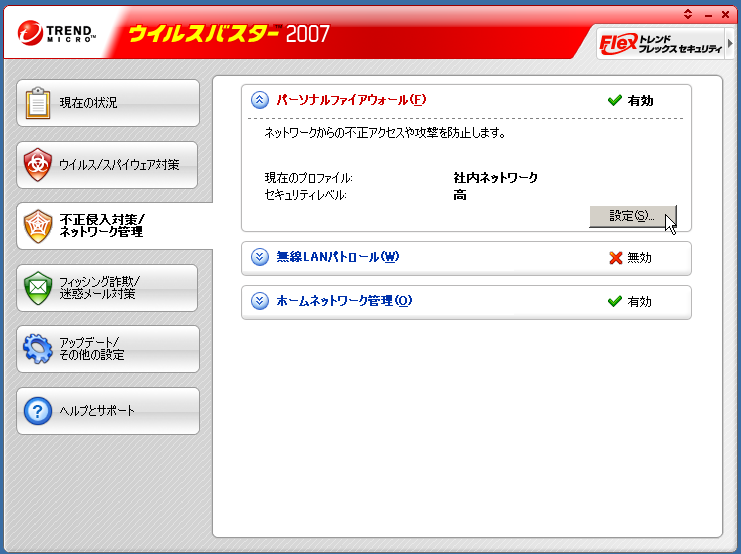Click the clipboard icon for 現在の状況

tap(38, 103)
